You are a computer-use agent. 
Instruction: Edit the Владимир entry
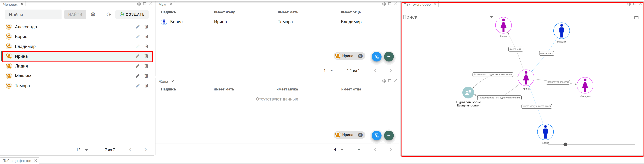point(138,46)
